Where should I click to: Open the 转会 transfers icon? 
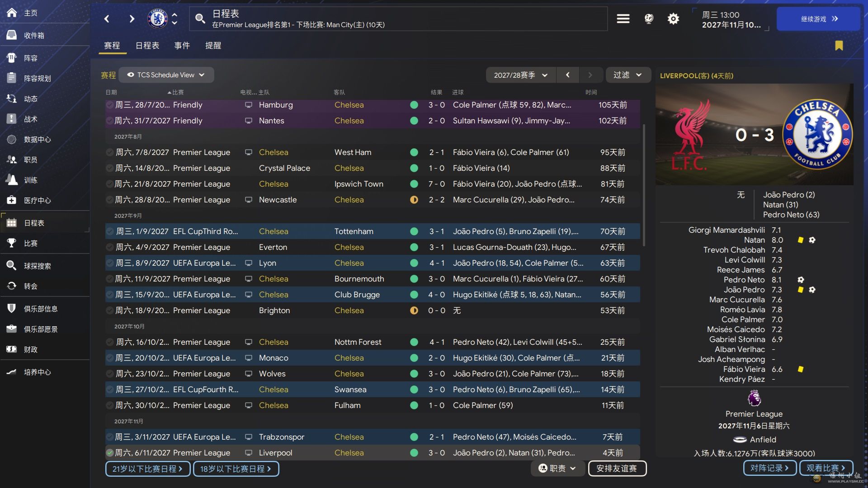pos(12,286)
